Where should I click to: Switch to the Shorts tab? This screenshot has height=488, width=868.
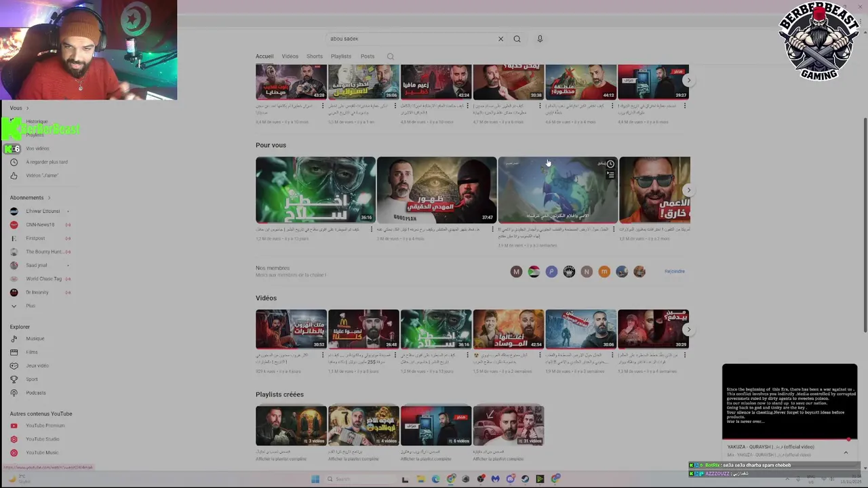coord(315,56)
